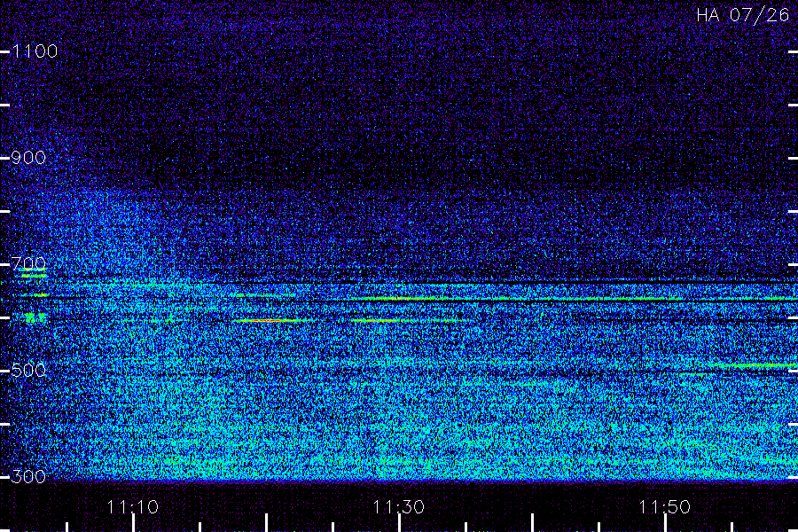Click the time tick mark below 11:10
Viewport: 798px width, 532px height.
(133, 523)
